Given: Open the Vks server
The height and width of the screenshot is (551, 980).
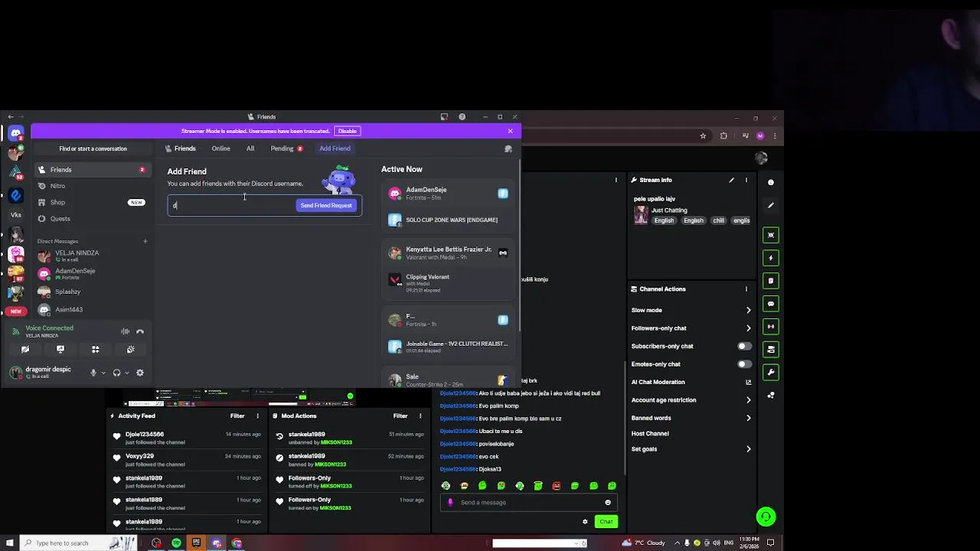Looking at the screenshot, I should (x=15, y=215).
